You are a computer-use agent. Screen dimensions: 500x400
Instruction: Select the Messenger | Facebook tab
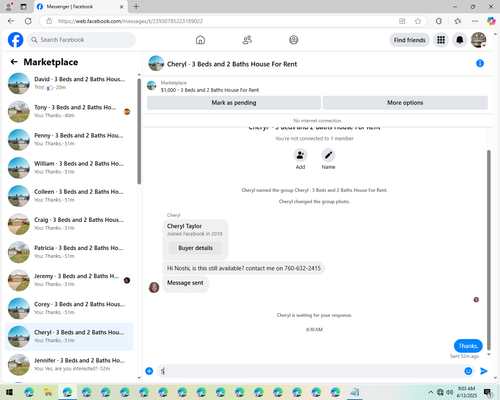coord(81,6)
